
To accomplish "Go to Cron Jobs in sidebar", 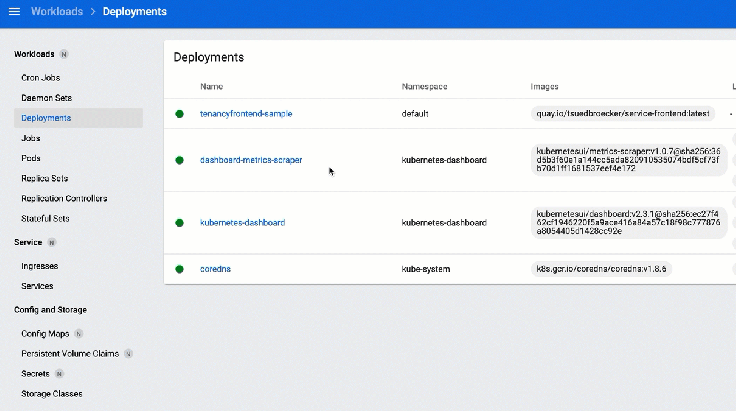I will point(41,77).
